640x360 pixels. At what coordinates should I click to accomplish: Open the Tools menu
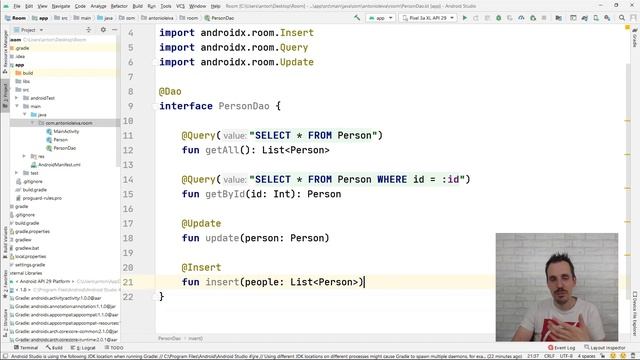coord(166,6)
